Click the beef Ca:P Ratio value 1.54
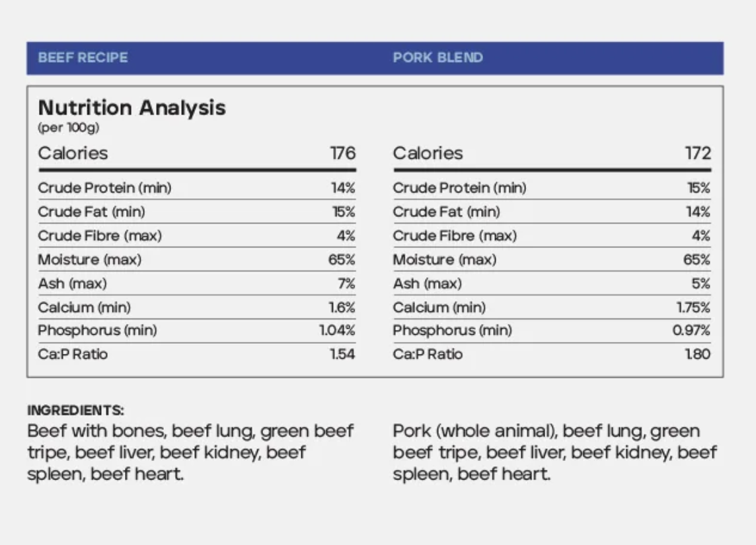The height and width of the screenshot is (545, 756). point(342,354)
